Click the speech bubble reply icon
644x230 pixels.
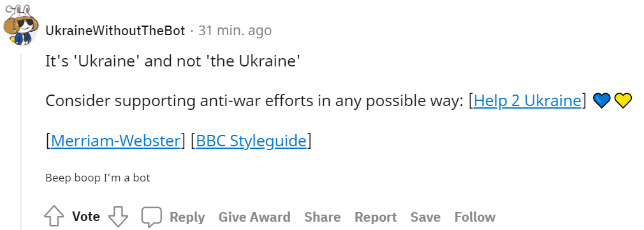(x=152, y=217)
